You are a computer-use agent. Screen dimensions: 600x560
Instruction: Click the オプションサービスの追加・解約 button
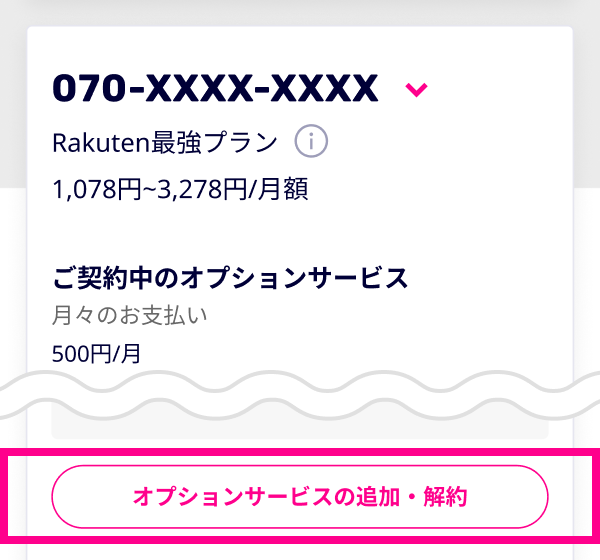point(300,496)
